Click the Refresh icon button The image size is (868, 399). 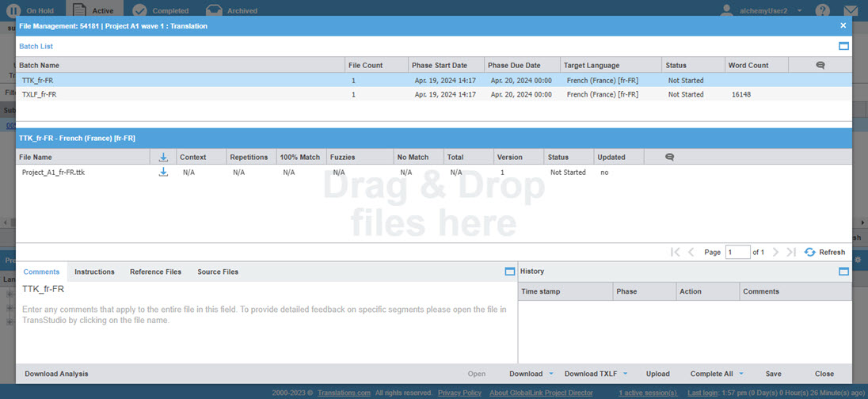[809, 252]
